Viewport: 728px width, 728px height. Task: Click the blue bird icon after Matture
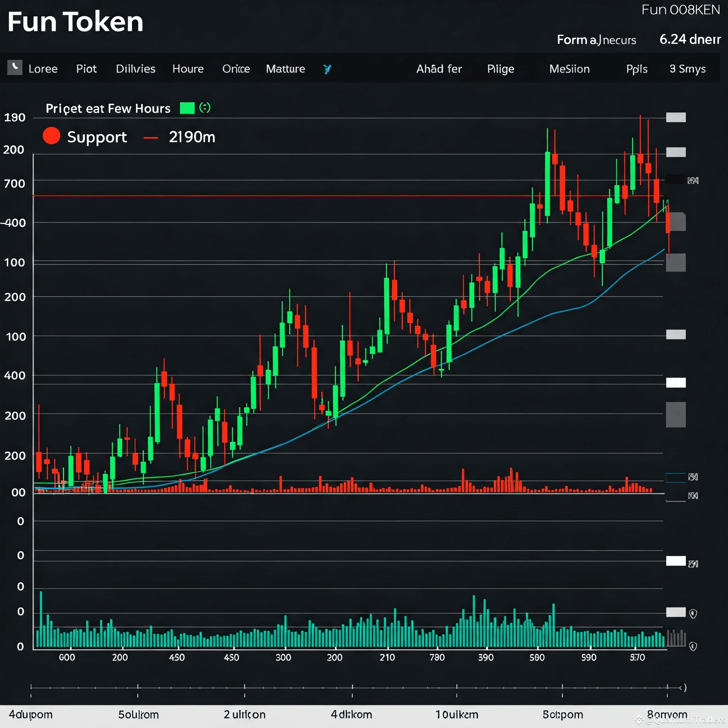click(327, 69)
